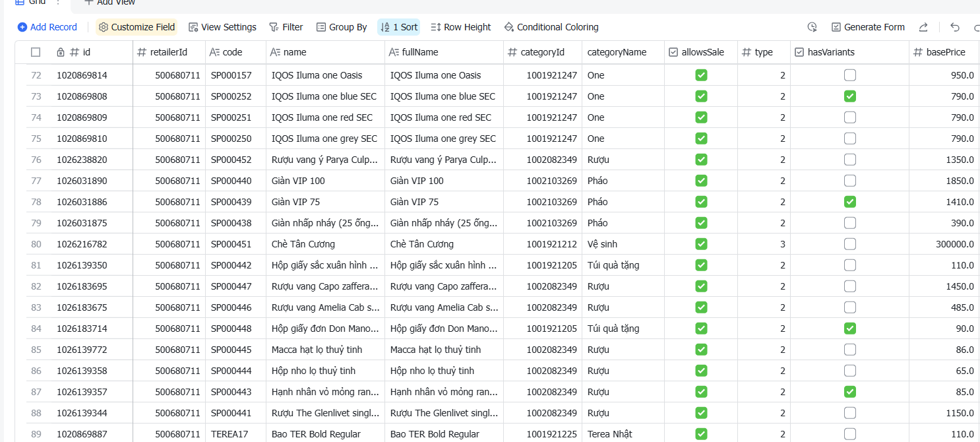Toggle allowsSale for IQOS Iluma one Oasis

pos(701,75)
